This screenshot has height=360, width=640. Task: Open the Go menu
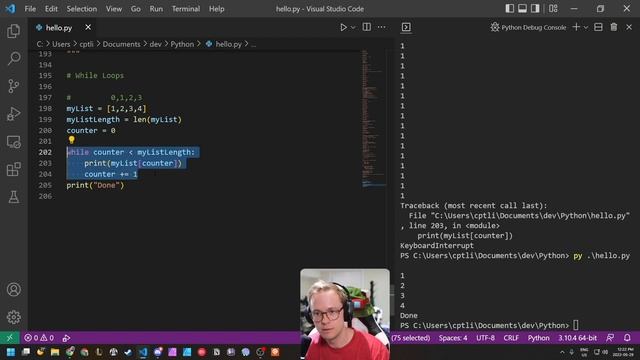[x=136, y=9]
